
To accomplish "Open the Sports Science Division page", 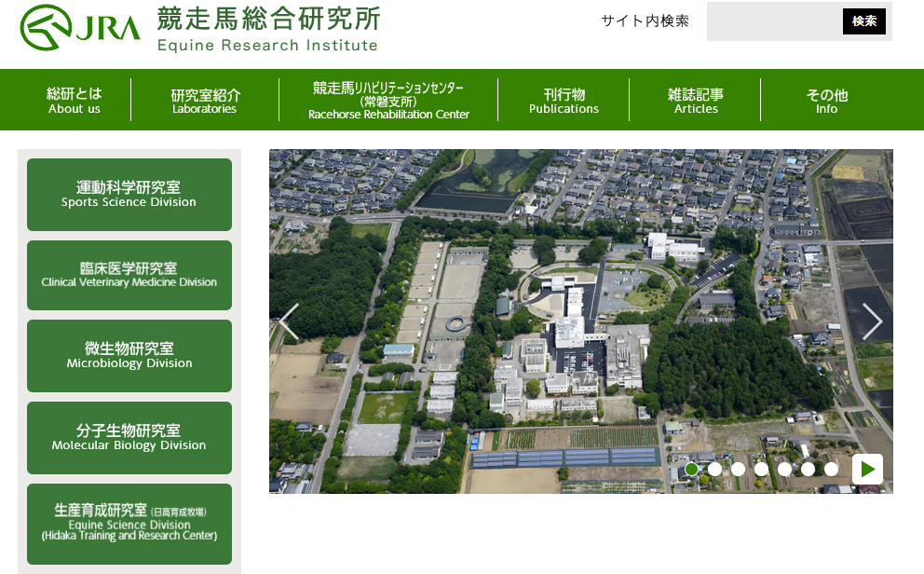I will pos(129,195).
